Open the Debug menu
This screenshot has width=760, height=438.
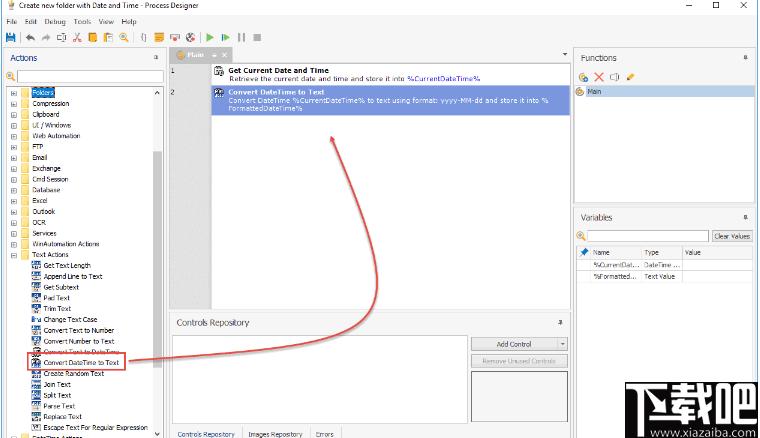[55, 22]
